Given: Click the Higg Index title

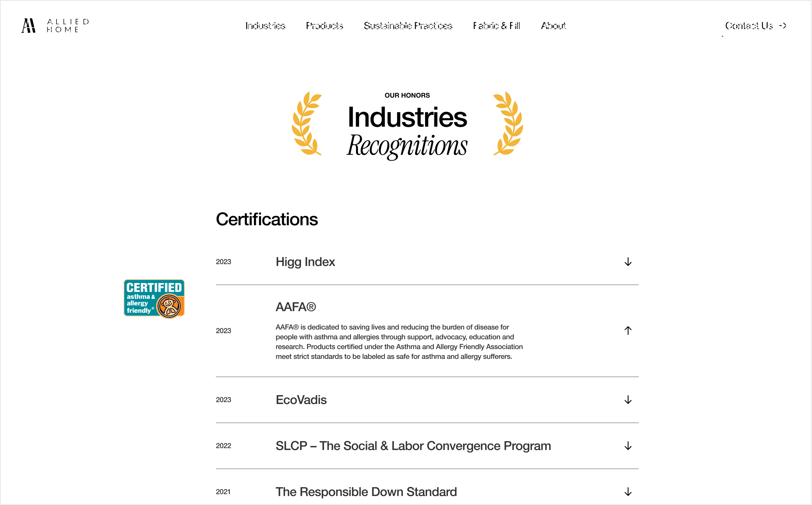Looking at the screenshot, I should (305, 262).
